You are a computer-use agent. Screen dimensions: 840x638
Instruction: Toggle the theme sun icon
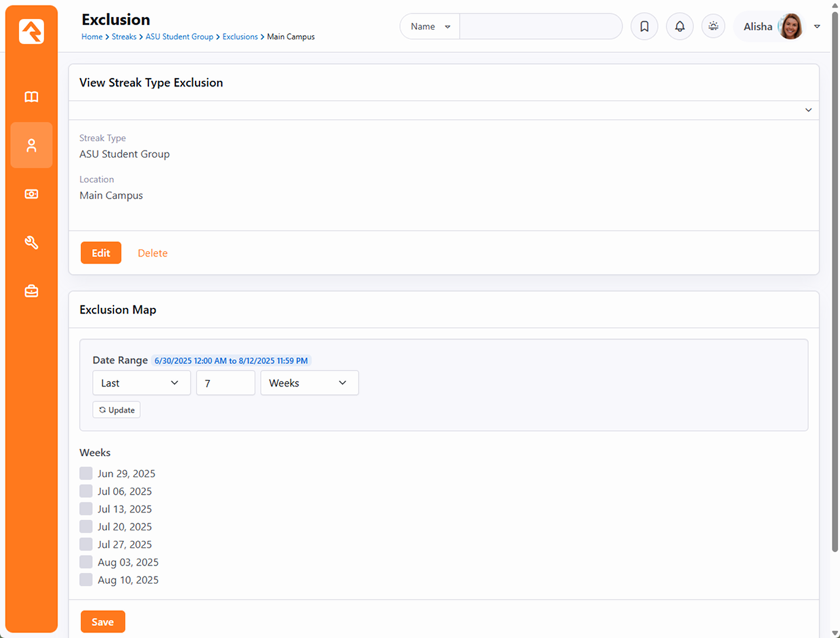(713, 27)
